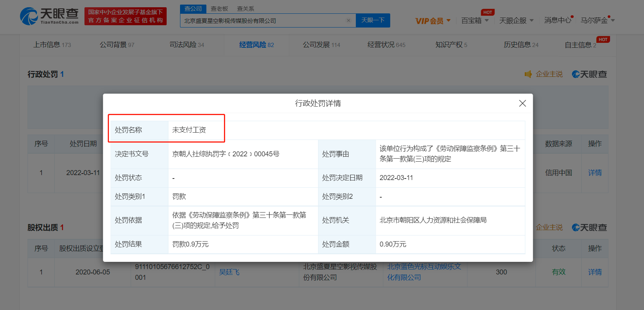
Task: Open the 公司背景 tab
Action: pos(117,45)
